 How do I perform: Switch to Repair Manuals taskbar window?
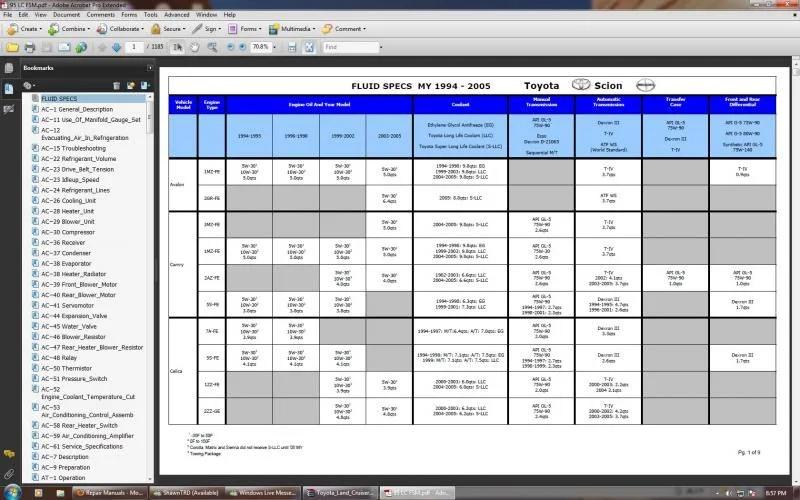click(110, 493)
